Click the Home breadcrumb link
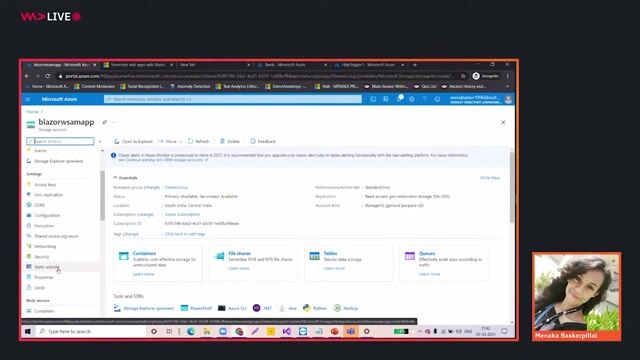This screenshot has height=360, width=640. pyautogui.click(x=32, y=111)
